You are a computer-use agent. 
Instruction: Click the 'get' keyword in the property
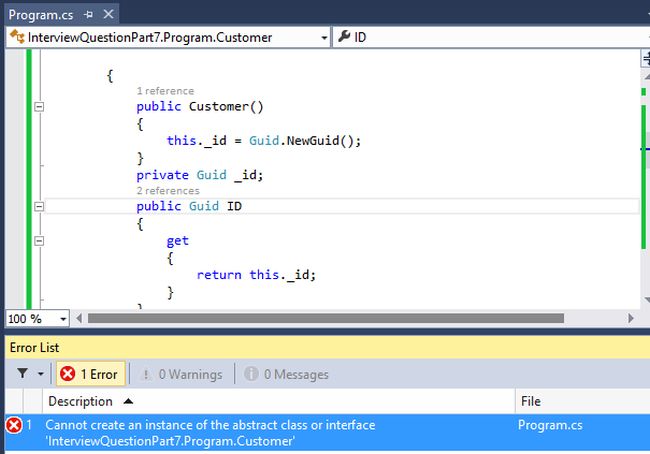click(177, 241)
